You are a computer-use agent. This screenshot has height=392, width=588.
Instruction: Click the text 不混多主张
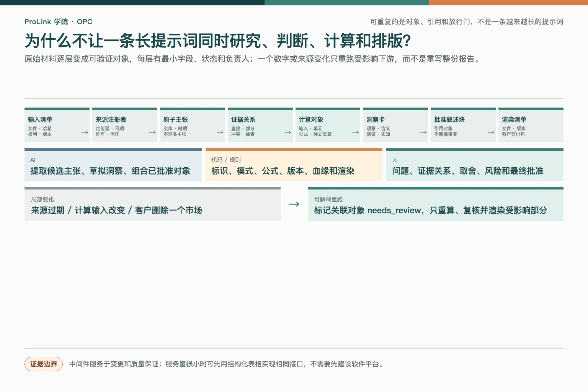tap(175, 134)
